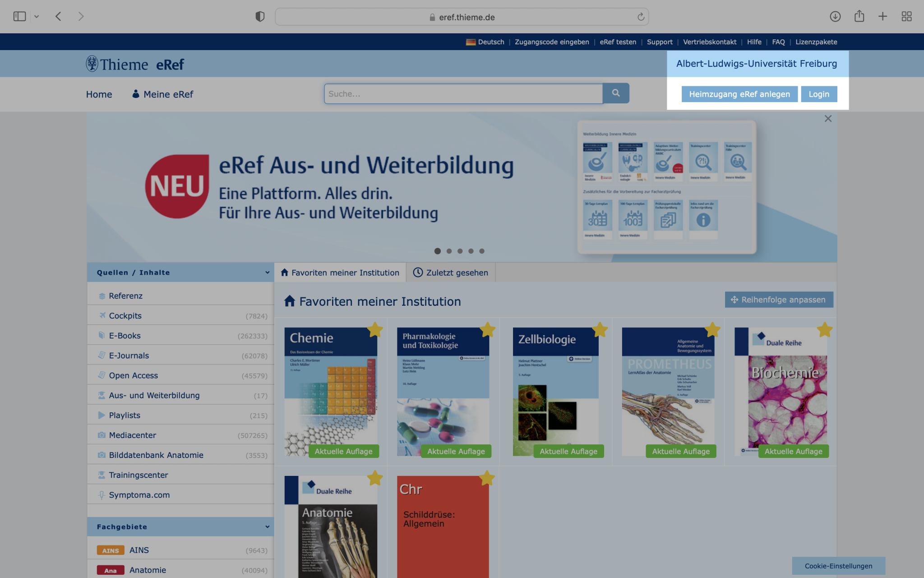Select the Playlists icon in the sidebar
Image resolution: width=924 pixels, height=578 pixels.
101,415
